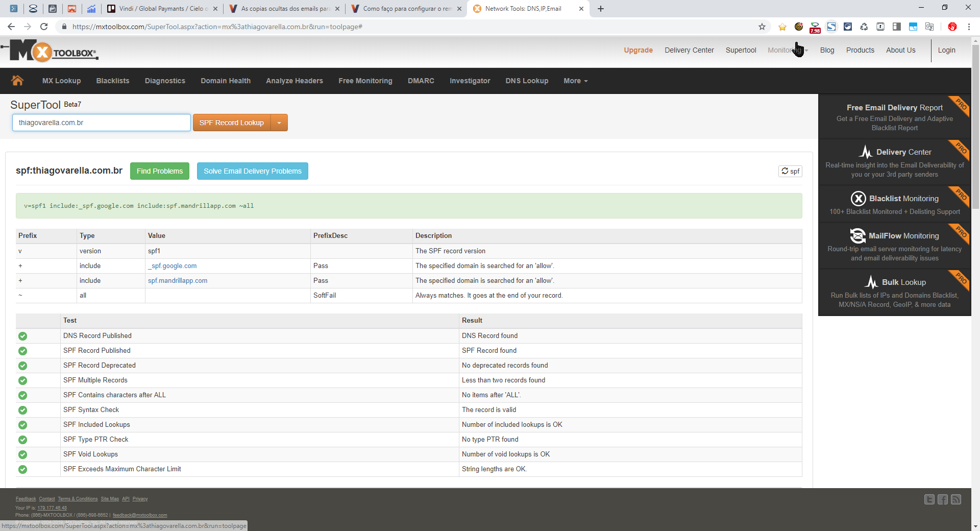
Task: Open the Monitoring dropdown in header
Action: tap(788, 50)
